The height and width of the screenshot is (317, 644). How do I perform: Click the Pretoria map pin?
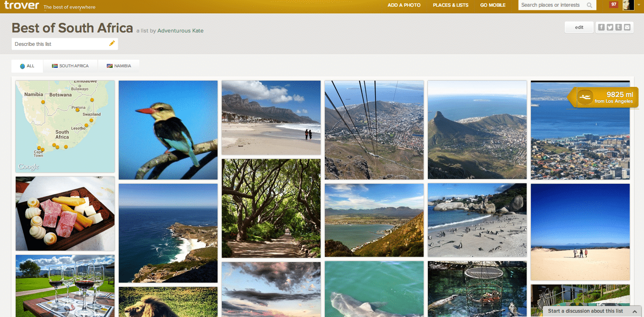(77, 110)
